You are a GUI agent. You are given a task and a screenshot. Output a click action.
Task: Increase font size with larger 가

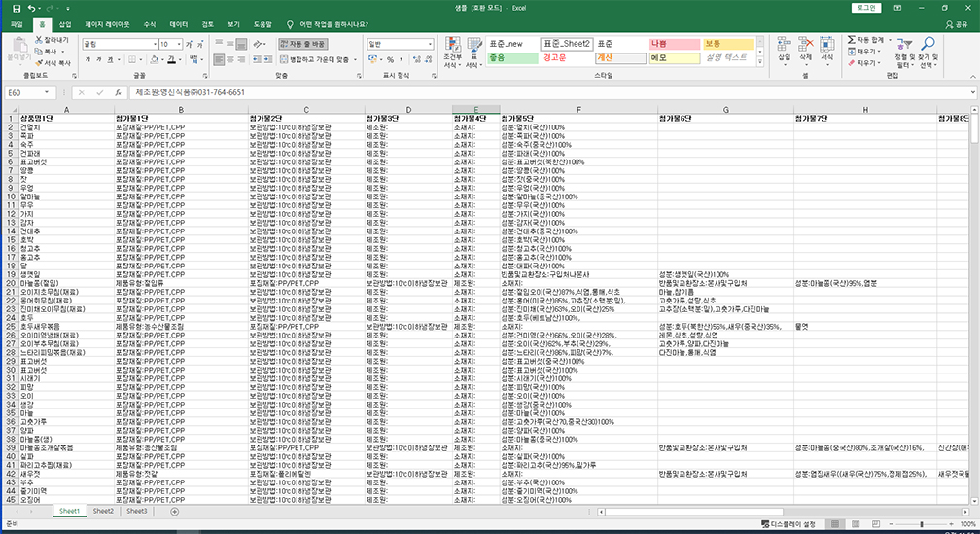click(x=190, y=45)
